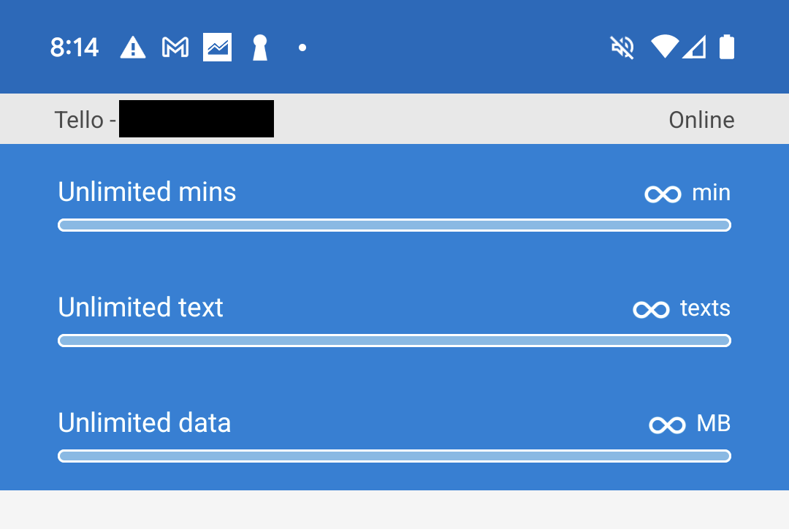Screen dimensions: 789x532
Task: Select the Unlimited text label
Action: tap(140, 308)
